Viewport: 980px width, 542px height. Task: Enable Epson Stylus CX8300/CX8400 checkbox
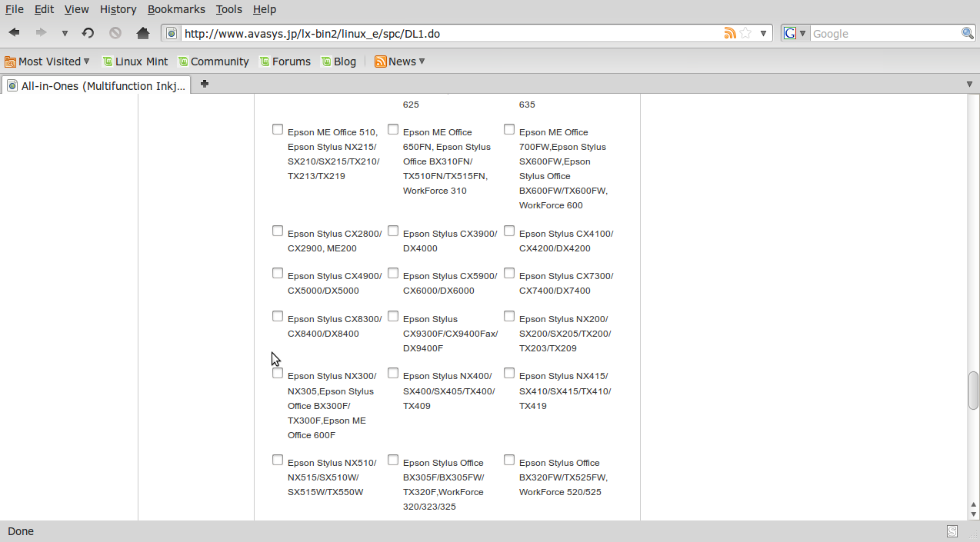(278, 316)
